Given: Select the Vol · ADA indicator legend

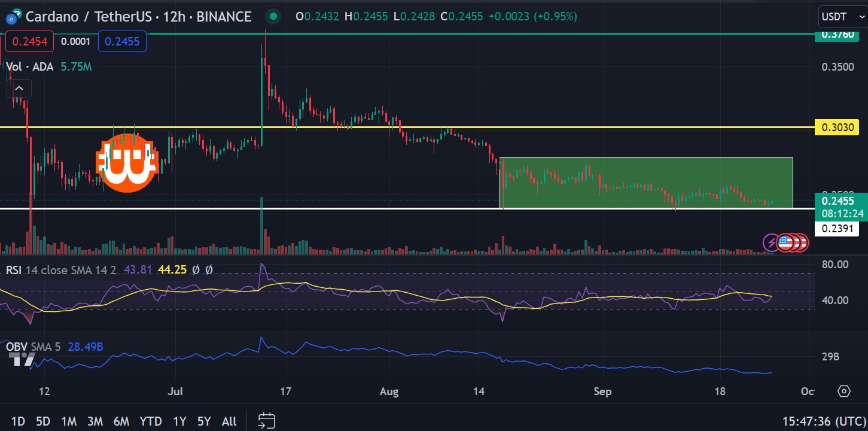Looking at the screenshot, I should [30, 67].
